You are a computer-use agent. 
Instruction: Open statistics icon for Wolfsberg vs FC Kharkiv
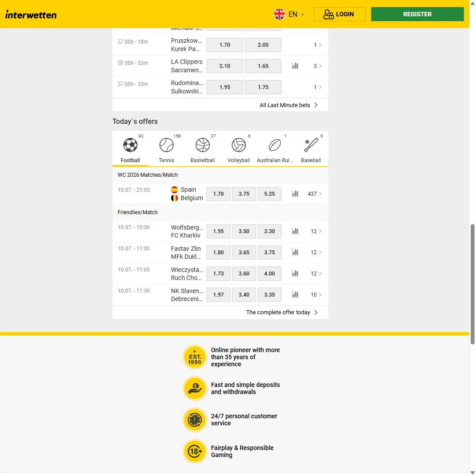coord(295,231)
